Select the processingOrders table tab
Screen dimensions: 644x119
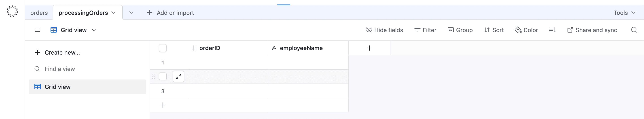tap(83, 13)
